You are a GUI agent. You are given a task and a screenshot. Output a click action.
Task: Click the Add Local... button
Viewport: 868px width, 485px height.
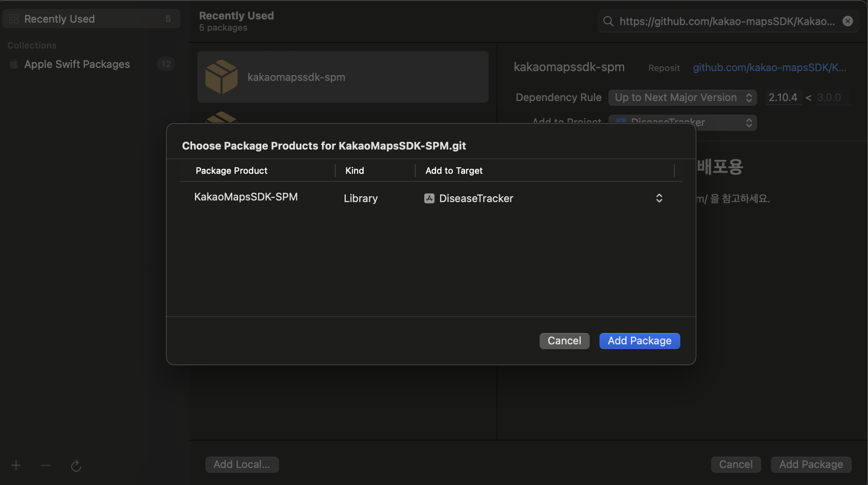point(242,464)
